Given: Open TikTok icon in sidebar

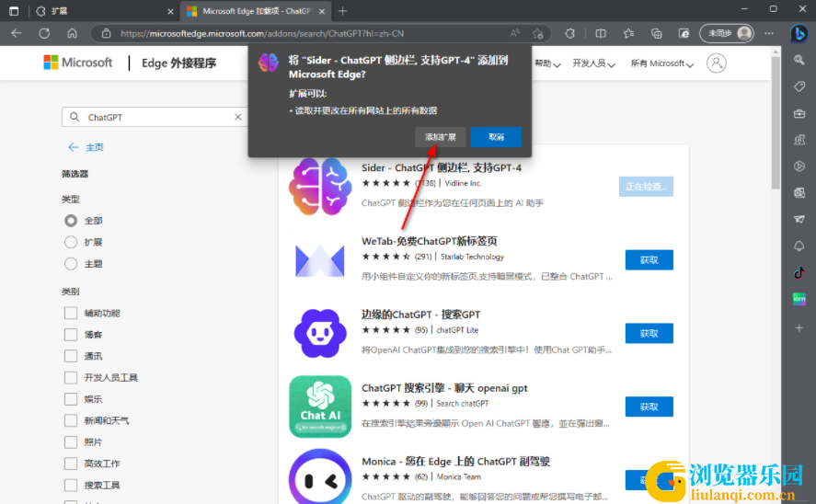Looking at the screenshot, I should [x=799, y=272].
